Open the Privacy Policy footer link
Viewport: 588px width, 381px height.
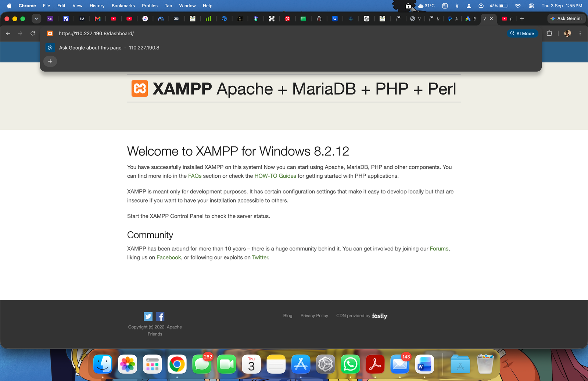point(314,316)
